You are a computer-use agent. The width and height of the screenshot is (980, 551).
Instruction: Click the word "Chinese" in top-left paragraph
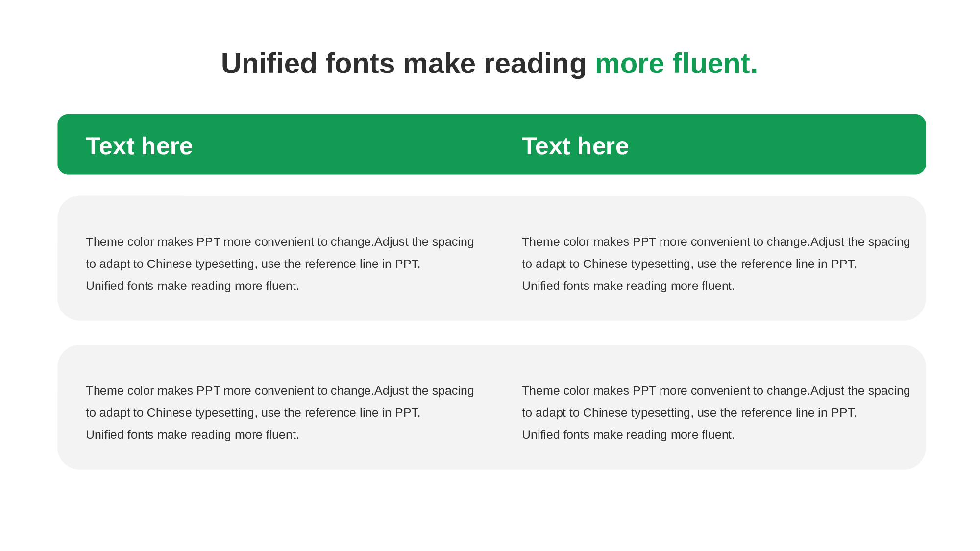click(x=169, y=264)
